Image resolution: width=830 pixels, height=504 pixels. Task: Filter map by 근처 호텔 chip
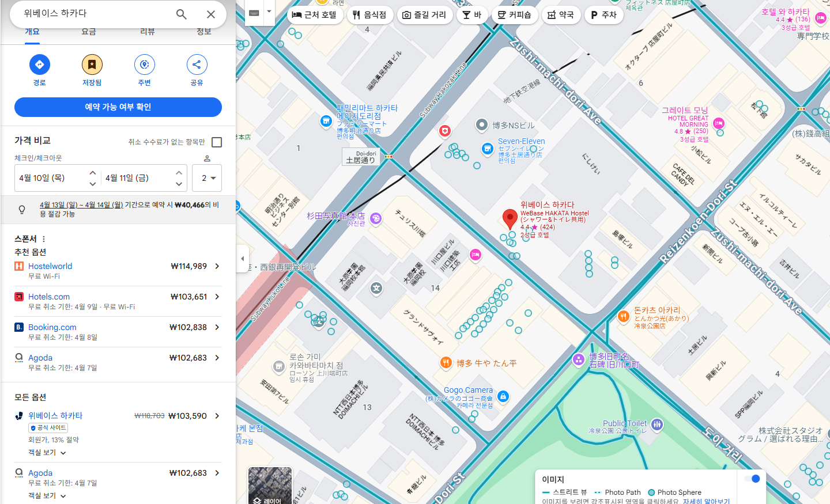pyautogui.click(x=315, y=15)
